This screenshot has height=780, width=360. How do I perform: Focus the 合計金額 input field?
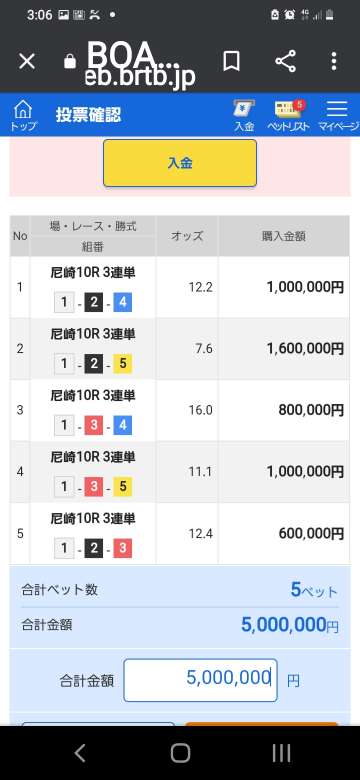coord(200,680)
